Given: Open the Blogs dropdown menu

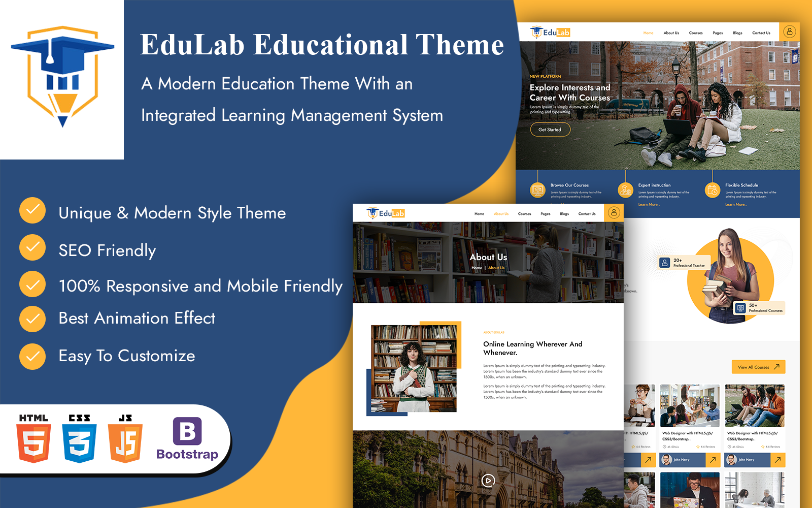Looking at the screenshot, I should click(x=737, y=32).
